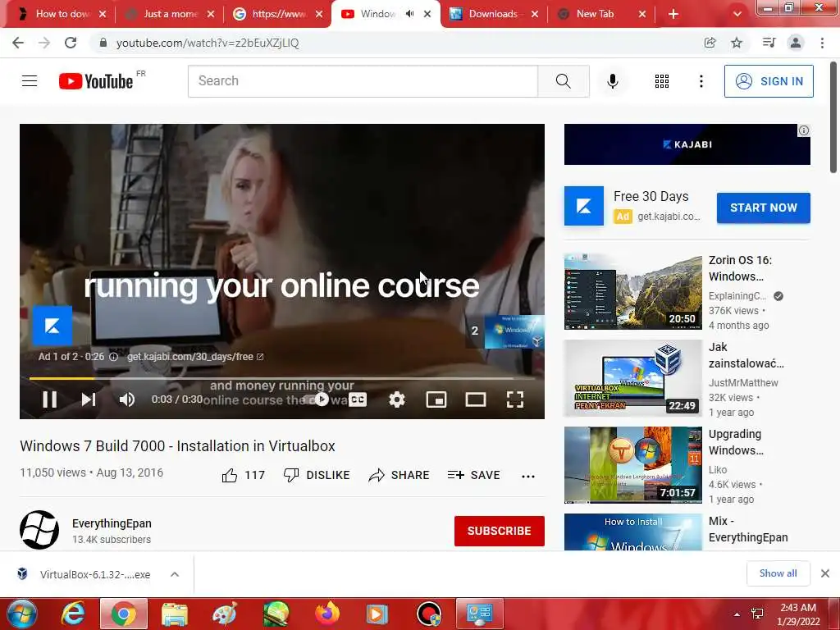Enter full screen mode

(x=515, y=399)
